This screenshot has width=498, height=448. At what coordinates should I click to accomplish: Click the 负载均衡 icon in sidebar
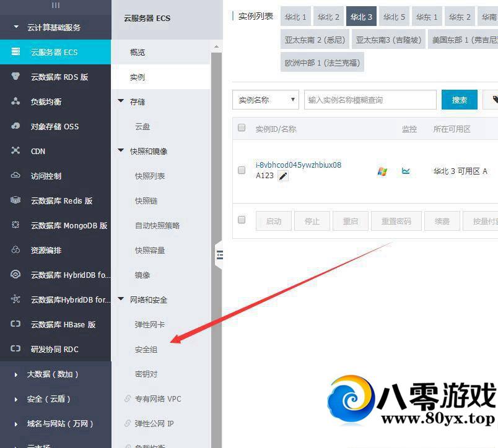tap(15, 101)
